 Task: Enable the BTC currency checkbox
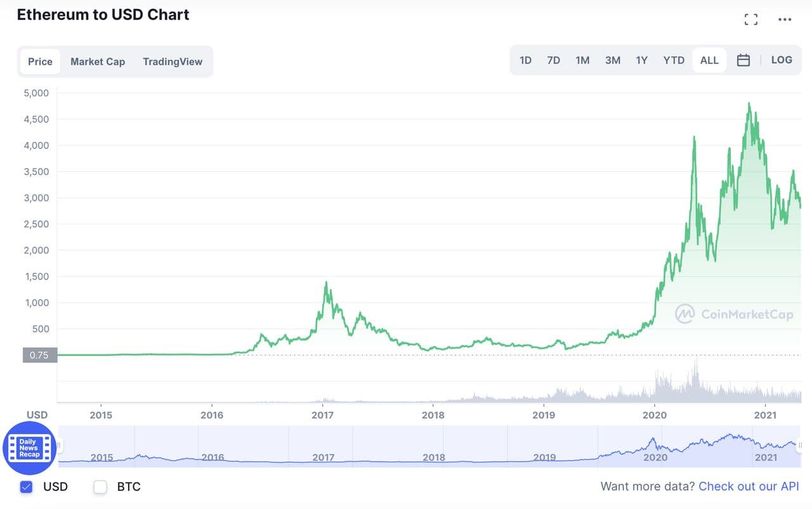click(100, 487)
